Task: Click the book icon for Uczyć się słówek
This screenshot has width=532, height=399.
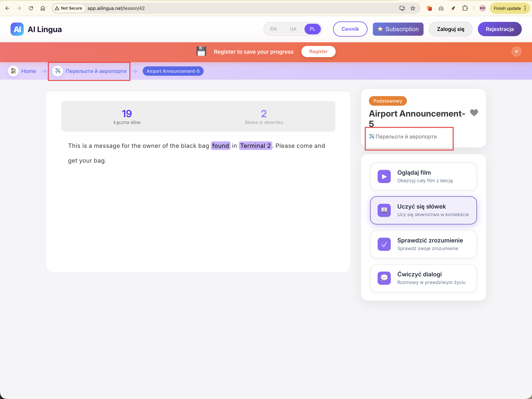Action: [x=384, y=210]
